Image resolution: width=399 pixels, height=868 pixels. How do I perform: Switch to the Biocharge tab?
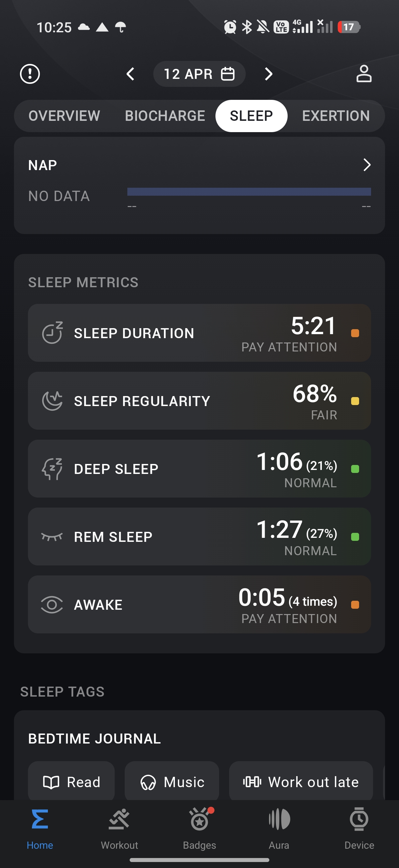[x=165, y=116]
